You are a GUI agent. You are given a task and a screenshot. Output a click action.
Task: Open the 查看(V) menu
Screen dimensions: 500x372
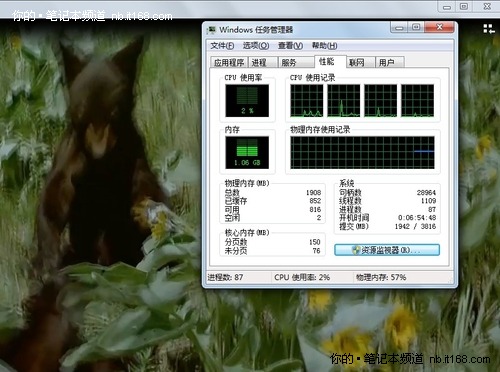coord(290,46)
